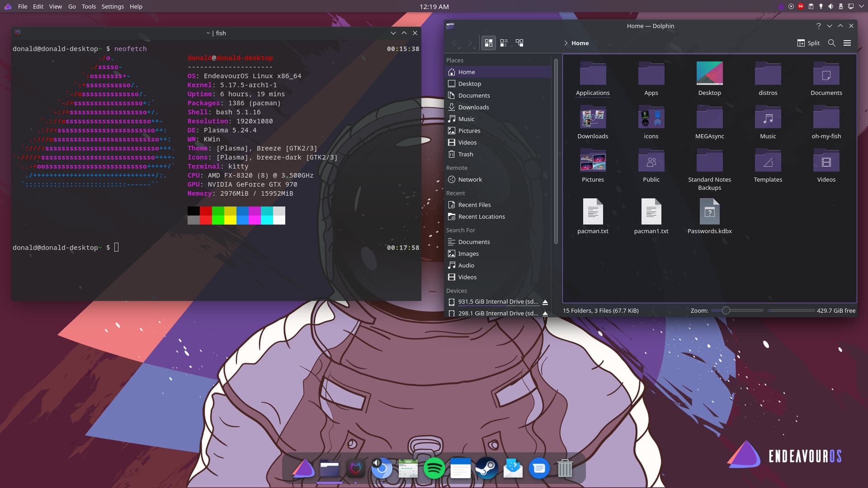Select the Templates folder
The height and width of the screenshot is (488, 868).
(x=768, y=165)
